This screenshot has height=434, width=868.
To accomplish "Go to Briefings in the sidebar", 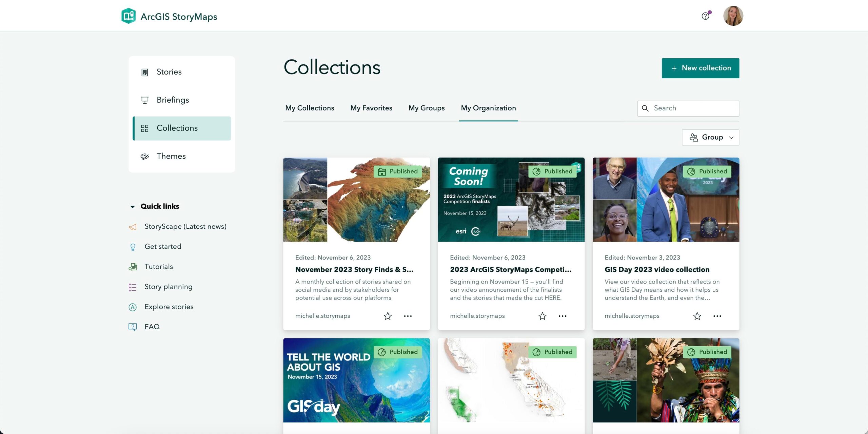I will [x=182, y=100].
